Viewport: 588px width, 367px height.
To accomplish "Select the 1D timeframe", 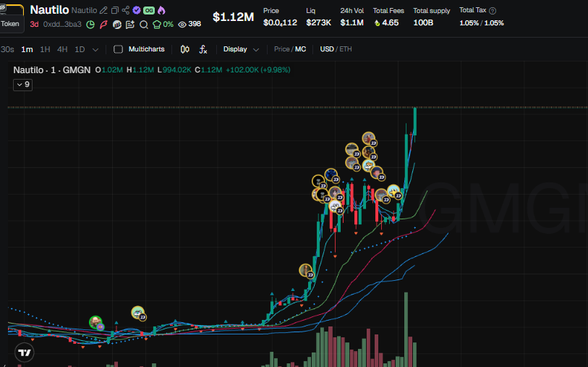I will 80,49.
